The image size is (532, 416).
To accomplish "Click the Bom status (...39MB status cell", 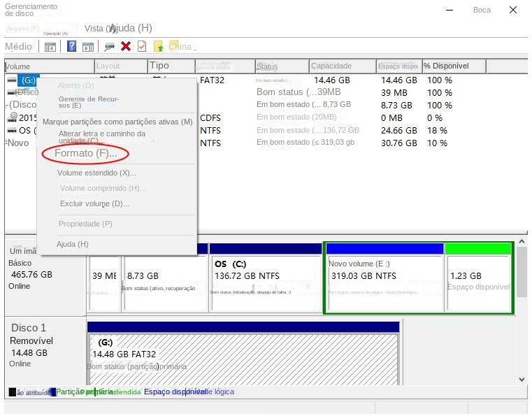I will (299, 92).
